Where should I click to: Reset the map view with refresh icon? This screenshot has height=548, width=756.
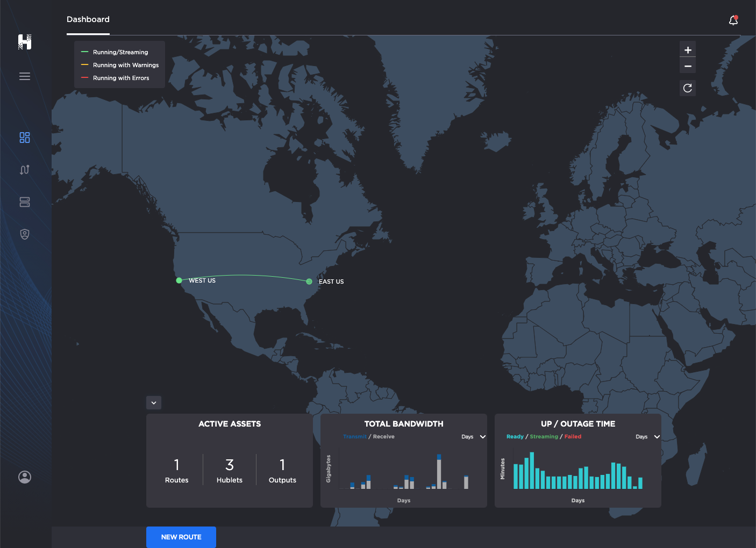point(688,88)
